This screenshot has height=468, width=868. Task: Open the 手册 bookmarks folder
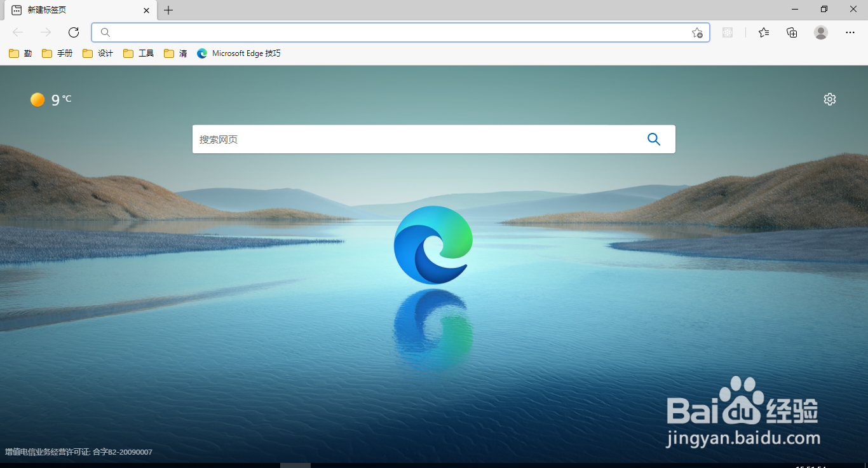tap(57, 53)
